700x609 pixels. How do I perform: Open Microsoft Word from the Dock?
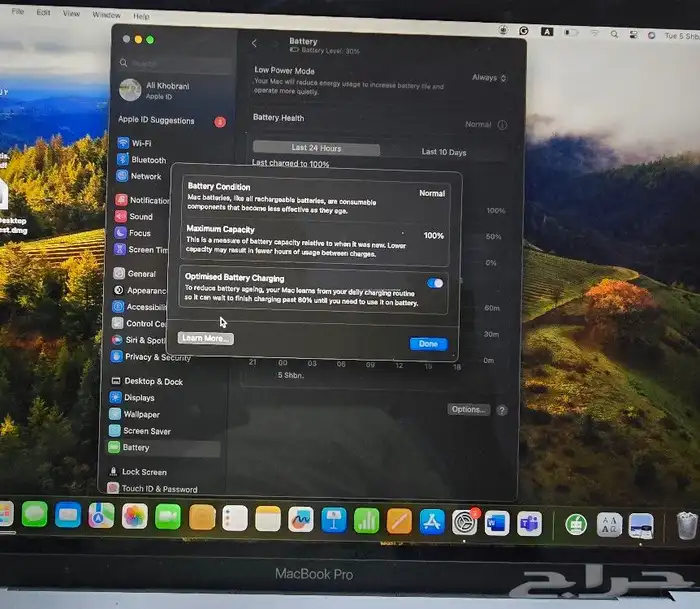(x=497, y=523)
